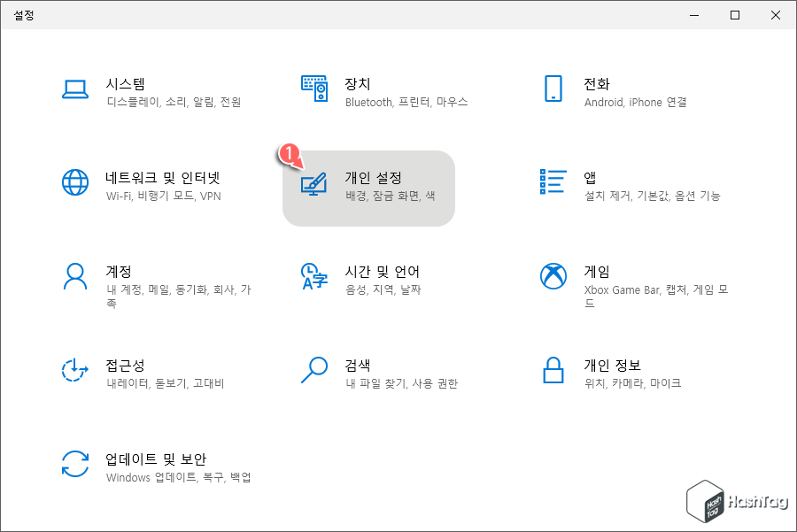Open the 앱 settings tile
This screenshot has height=532, width=797.
pos(602,186)
